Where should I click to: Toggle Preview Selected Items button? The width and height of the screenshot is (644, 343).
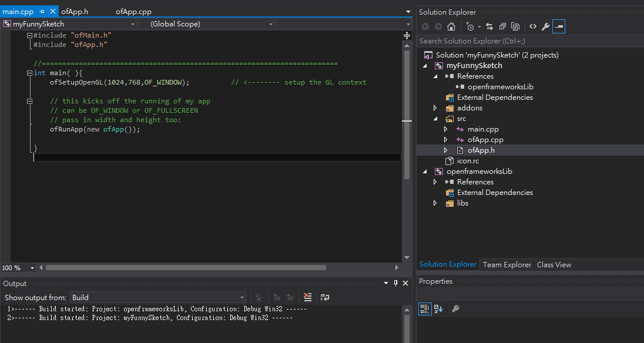click(x=559, y=26)
